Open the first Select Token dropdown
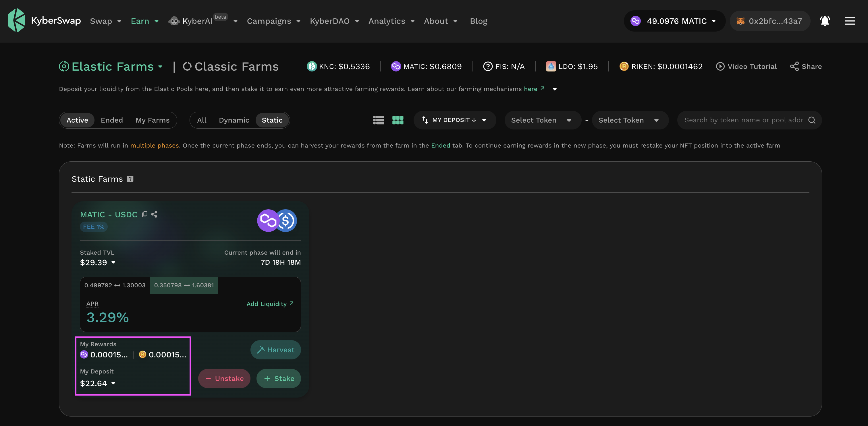 coord(543,120)
